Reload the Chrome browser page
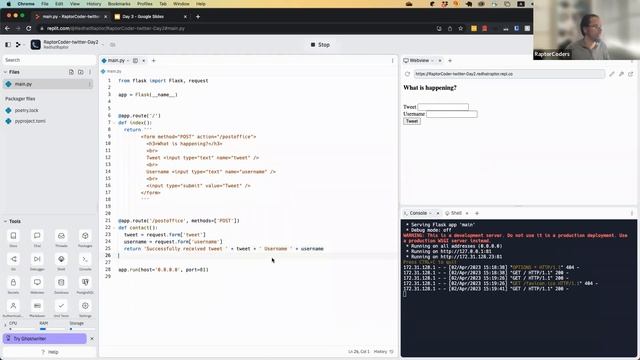Screen dimensions: 640x360 [x=29, y=28]
